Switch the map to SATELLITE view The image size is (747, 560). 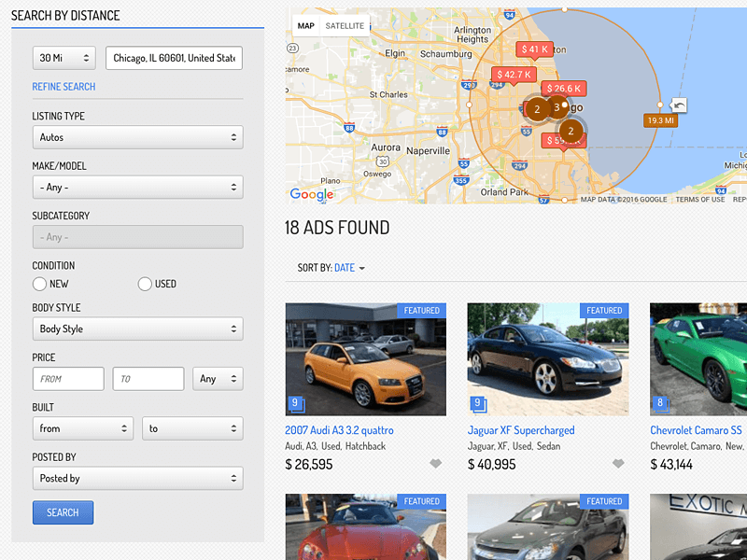click(x=345, y=26)
